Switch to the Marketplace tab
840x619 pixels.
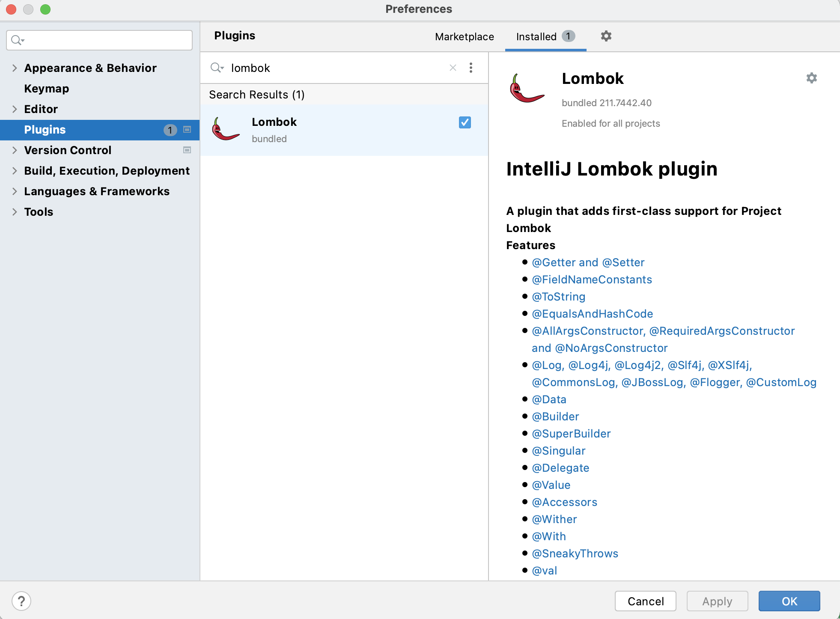tap(464, 37)
